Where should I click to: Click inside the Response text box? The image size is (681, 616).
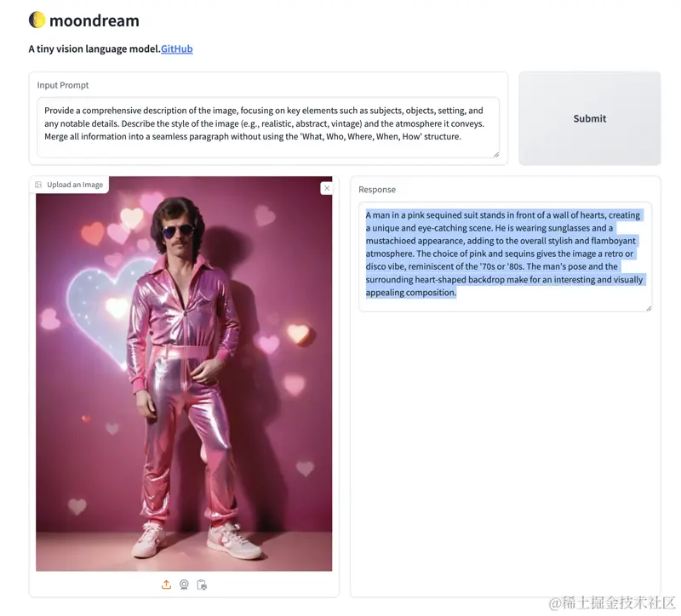505,257
